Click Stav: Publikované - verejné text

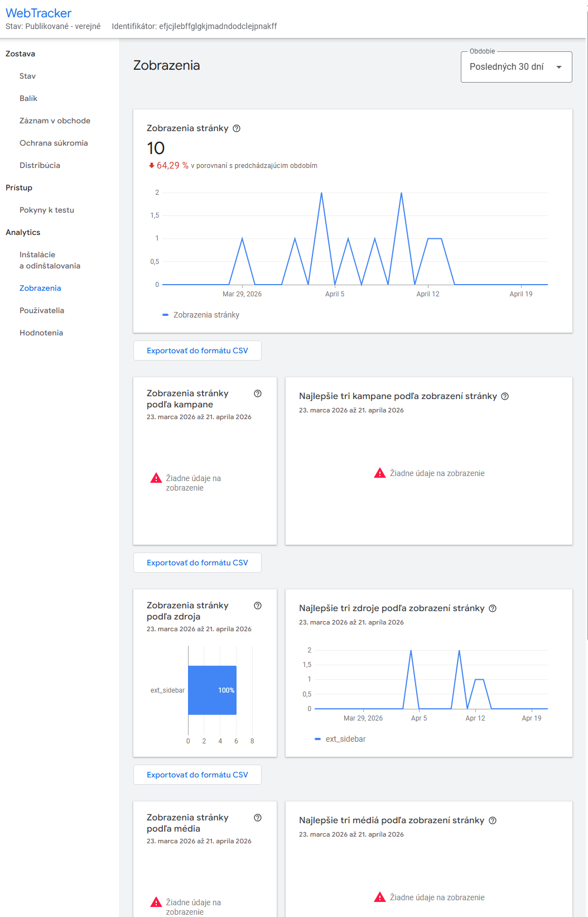click(x=53, y=26)
